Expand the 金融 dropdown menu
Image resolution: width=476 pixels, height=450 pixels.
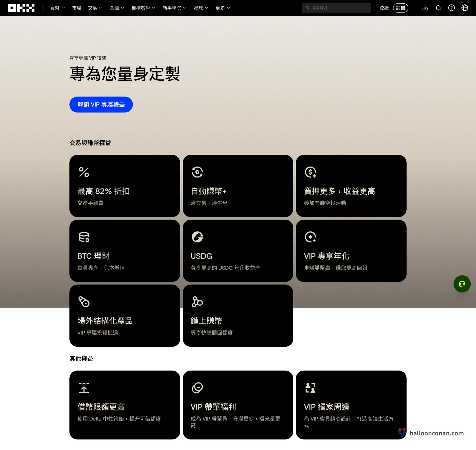(x=117, y=8)
